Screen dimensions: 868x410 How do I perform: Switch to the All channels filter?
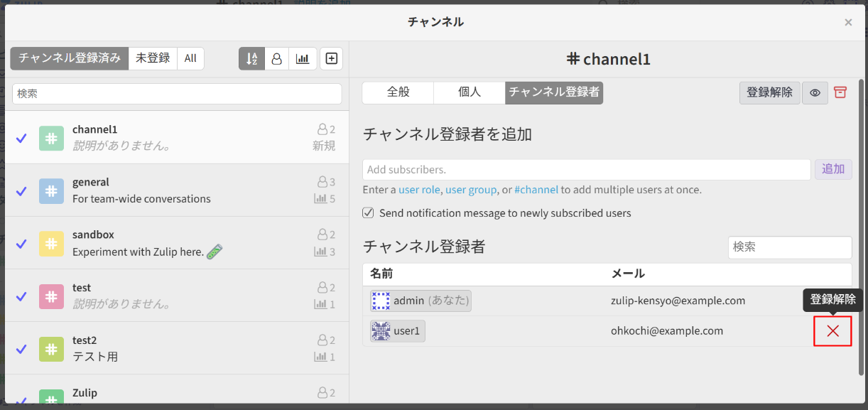(x=190, y=58)
